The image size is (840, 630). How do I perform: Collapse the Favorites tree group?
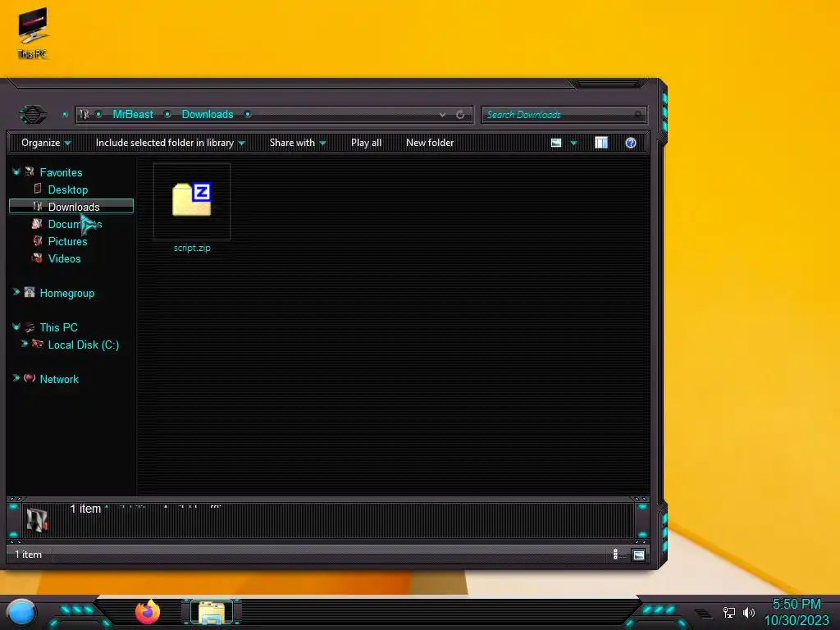[x=16, y=172]
